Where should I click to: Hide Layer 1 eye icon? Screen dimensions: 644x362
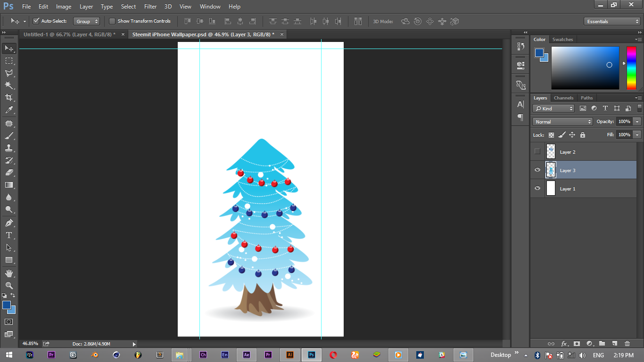tap(537, 189)
